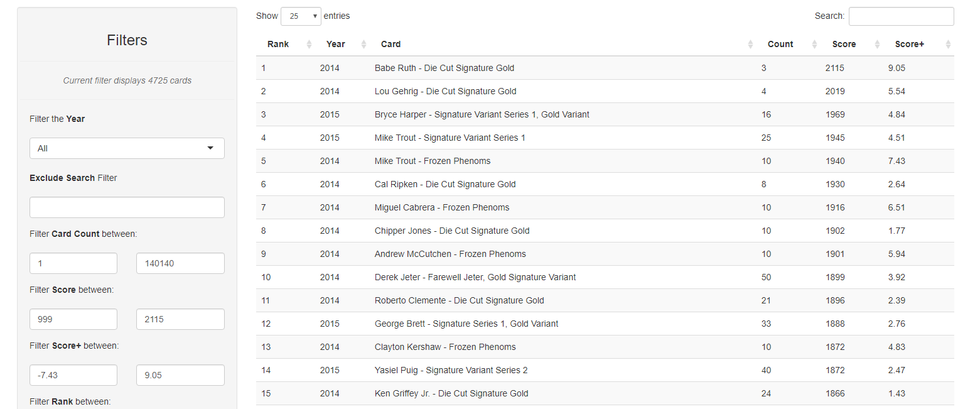Screen dimensions: 980x409
Task: Select Babe Ruth - Die Cut Signature Gold
Action: pyautogui.click(x=444, y=68)
